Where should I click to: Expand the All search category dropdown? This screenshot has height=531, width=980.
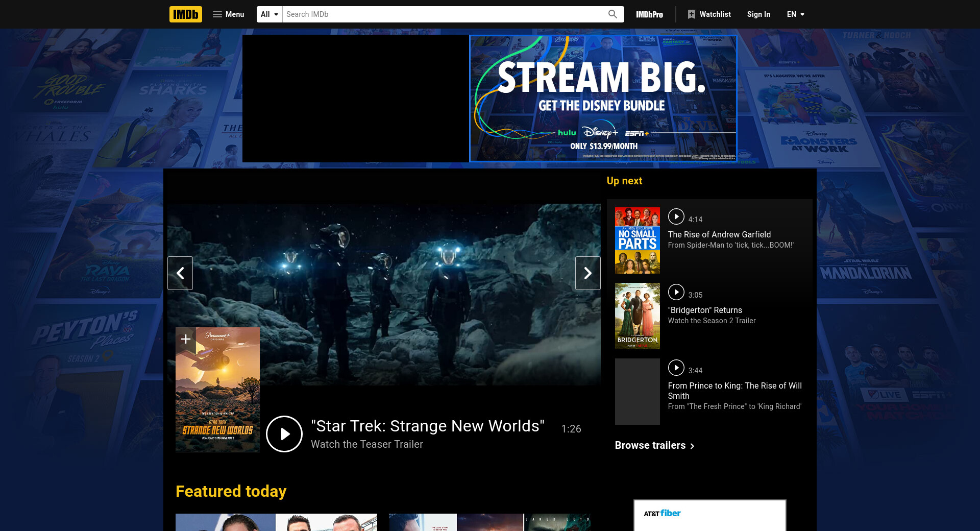(269, 14)
